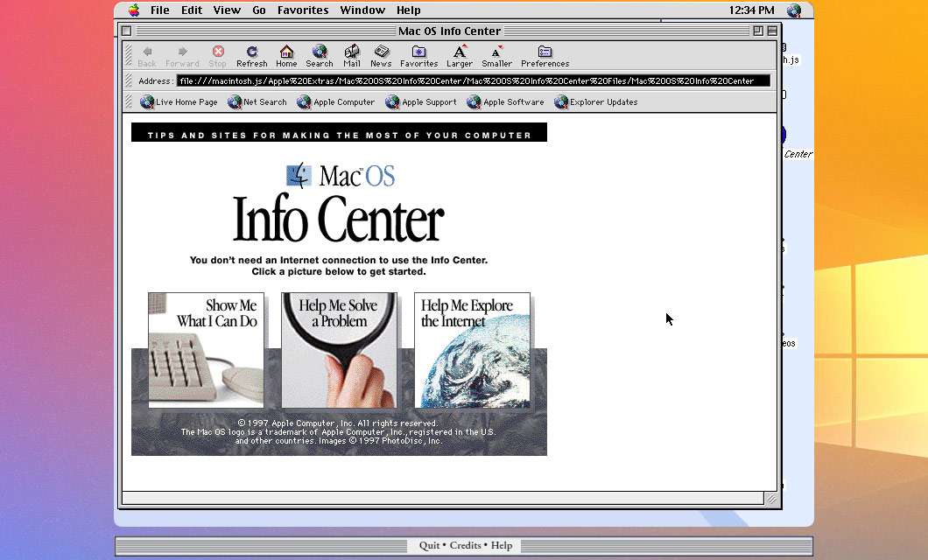Open the Net Search favorite
Image resolution: width=928 pixels, height=560 pixels.
(257, 102)
